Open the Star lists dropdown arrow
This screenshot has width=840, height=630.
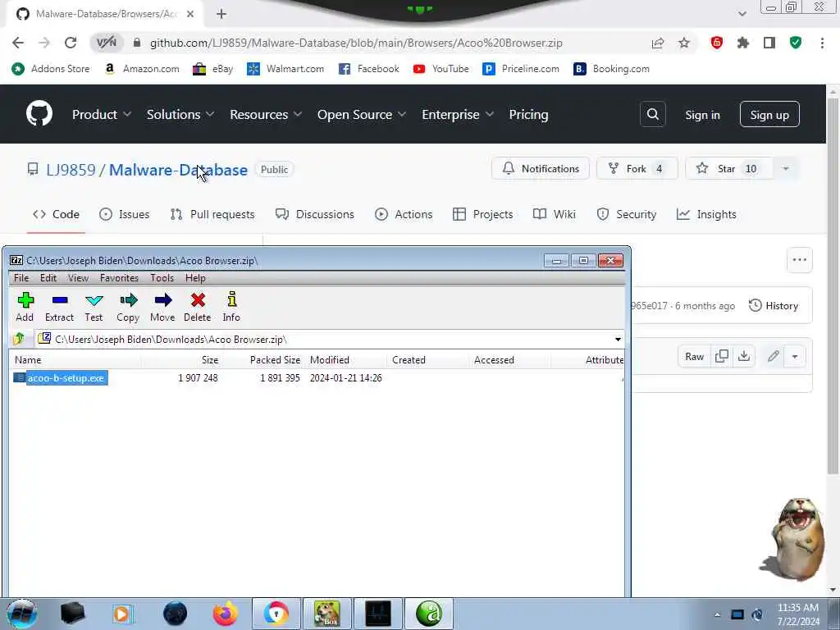(x=786, y=169)
